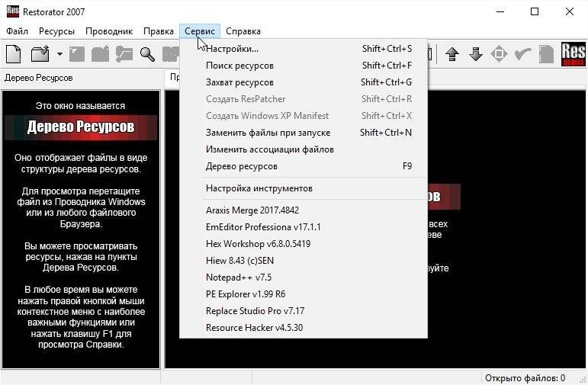Image resolution: width=588 pixels, height=385 pixels.
Task: Close the Restorator 2007 window
Action: [570, 11]
